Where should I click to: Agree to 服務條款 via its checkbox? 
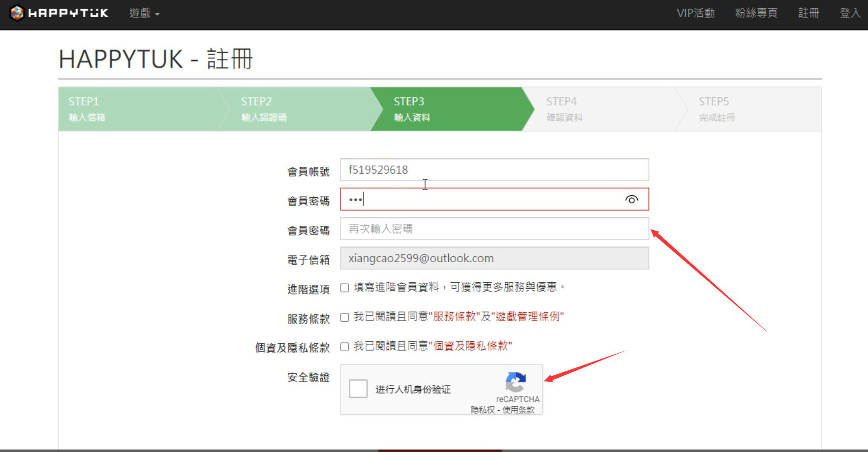click(x=345, y=317)
